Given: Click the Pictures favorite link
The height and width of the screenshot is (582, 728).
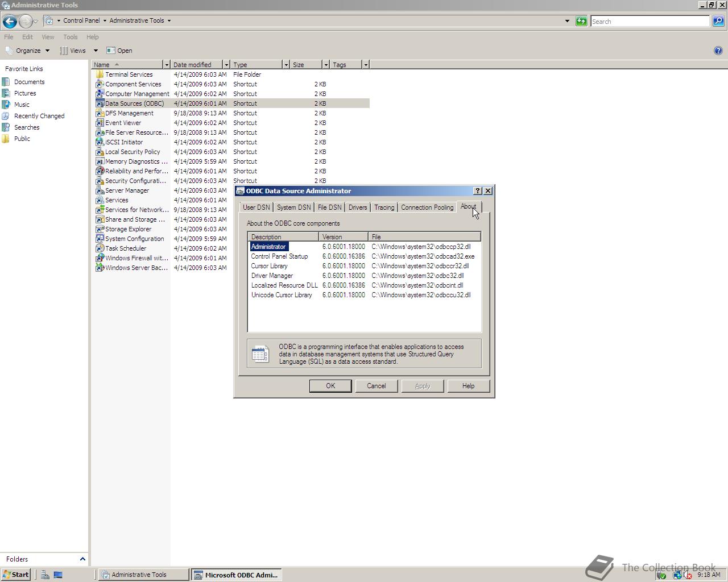Looking at the screenshot, I should 25,93.
